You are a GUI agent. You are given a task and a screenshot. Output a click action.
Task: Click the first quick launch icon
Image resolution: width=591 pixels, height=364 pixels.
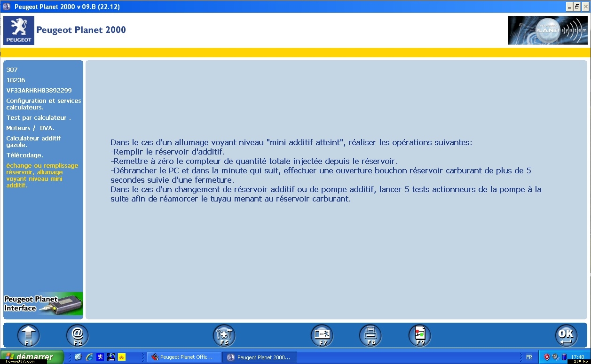[x=79, y=357]
